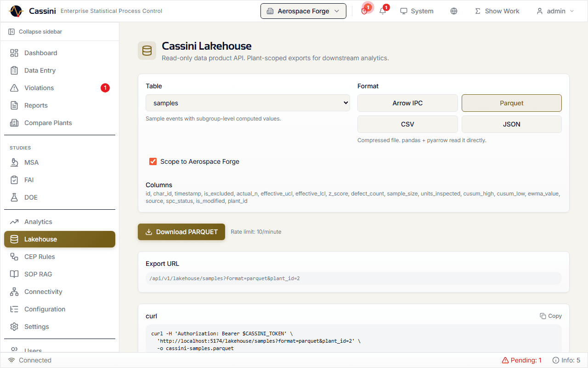Open Settings in sidebar
This screenshot has height=368, width=588.
60,327
